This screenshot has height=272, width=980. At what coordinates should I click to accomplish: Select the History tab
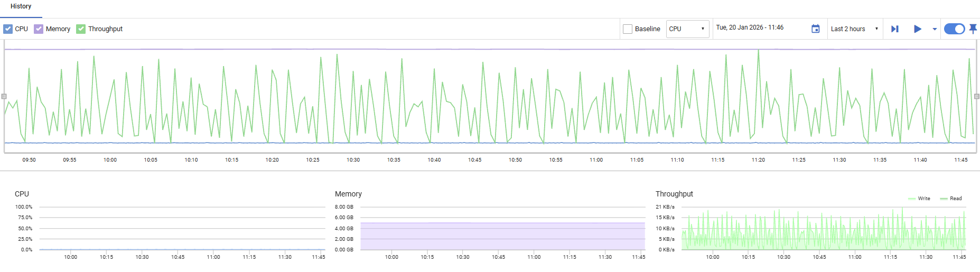(x=21, y=7)
